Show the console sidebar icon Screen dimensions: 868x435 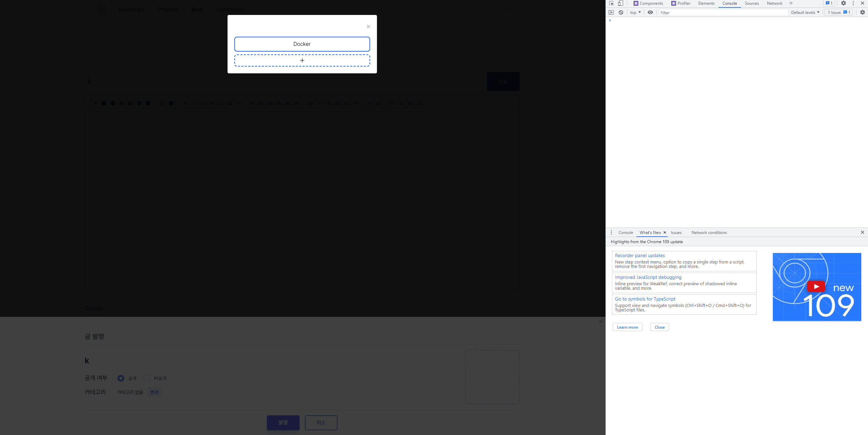611,13
